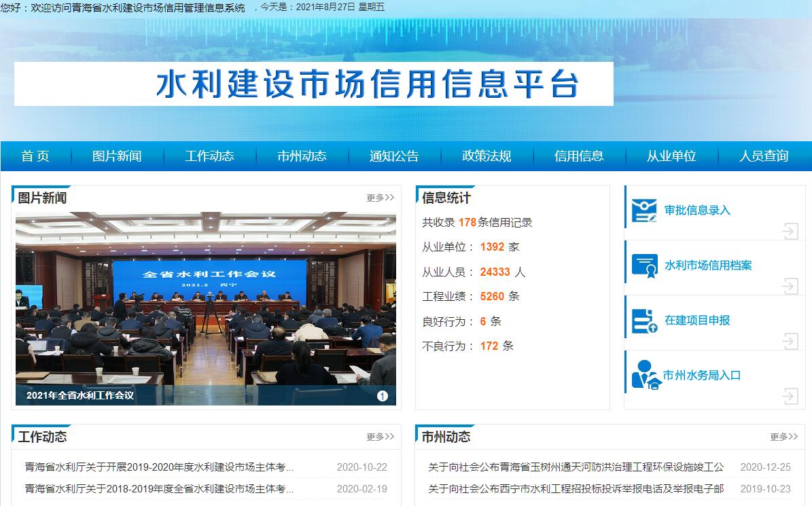Open the 玉树州通天河防洪治理工程 announcement link
Viewport: 812px width, 506px height.
coord(576,467)
